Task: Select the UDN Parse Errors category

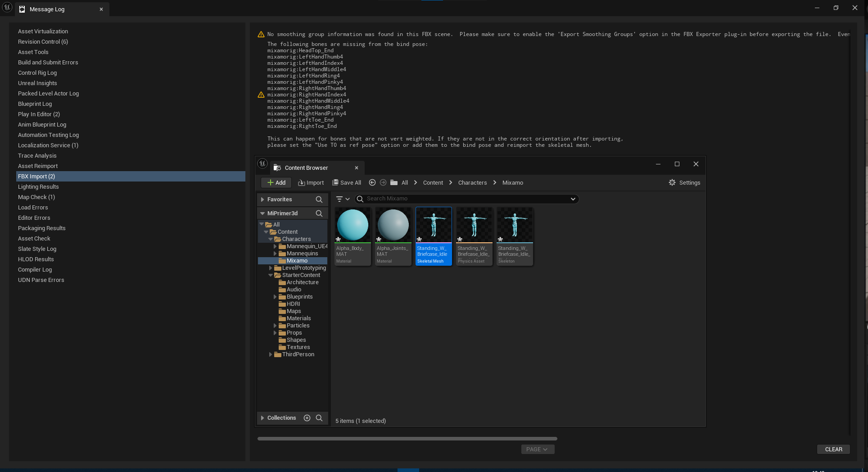Action: coord(131,280)
